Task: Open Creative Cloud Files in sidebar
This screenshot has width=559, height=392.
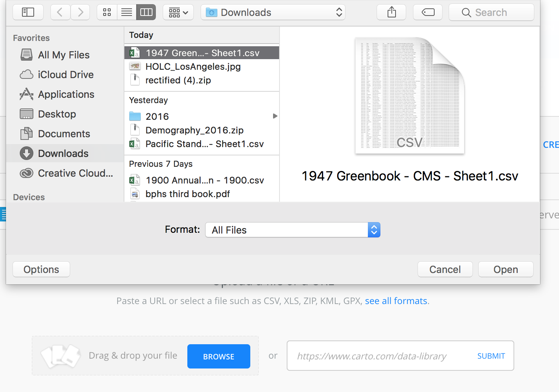Action: point(65,173)
